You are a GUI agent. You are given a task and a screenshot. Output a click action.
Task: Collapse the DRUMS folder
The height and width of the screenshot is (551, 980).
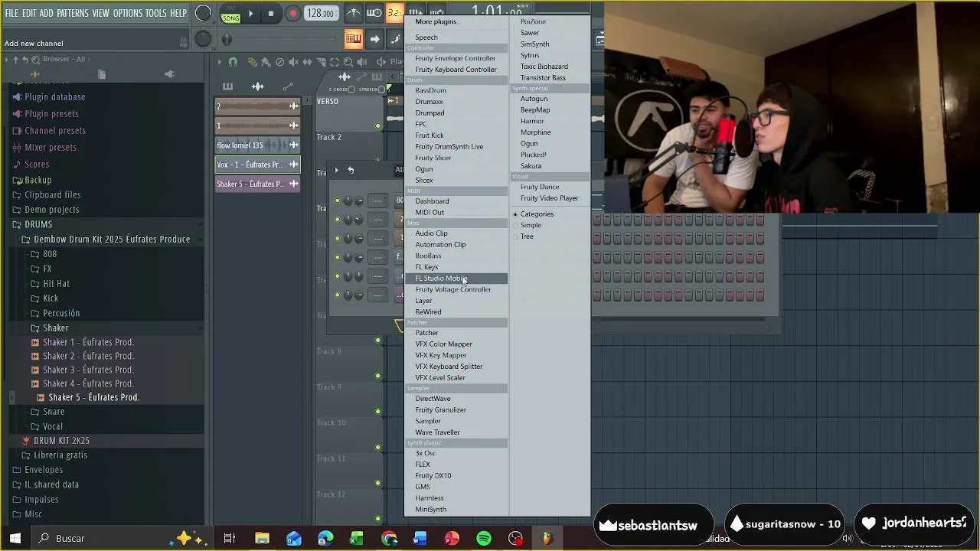coord(31,224)
